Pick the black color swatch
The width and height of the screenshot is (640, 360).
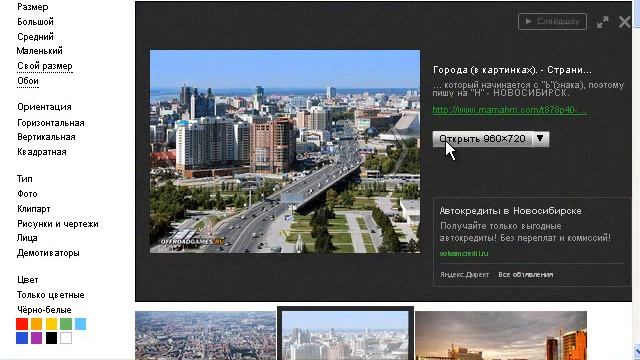[x=51, y=338]
